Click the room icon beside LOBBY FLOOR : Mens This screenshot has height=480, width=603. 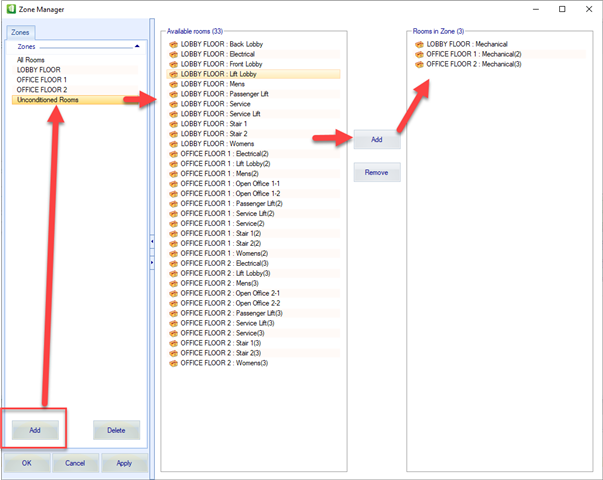point(173,84)
